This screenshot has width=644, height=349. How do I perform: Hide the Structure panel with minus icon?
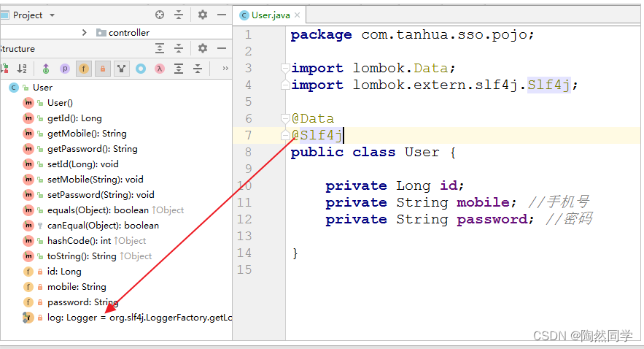[x=222, y=48]
